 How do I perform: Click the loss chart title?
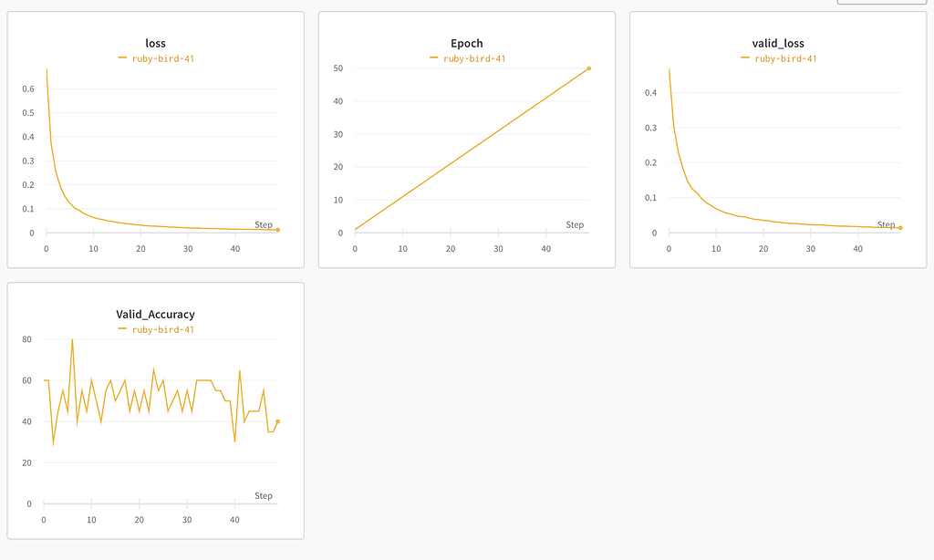point(155,43)
